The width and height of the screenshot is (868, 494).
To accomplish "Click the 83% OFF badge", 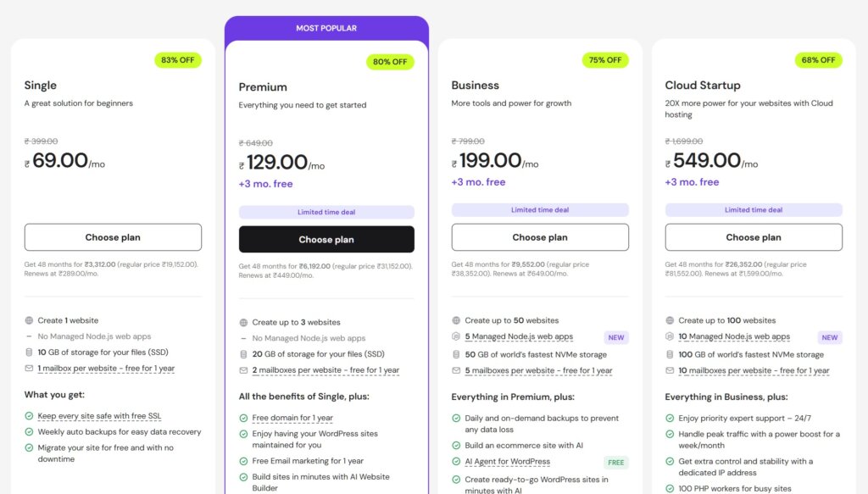I will (x=178, y=60).
